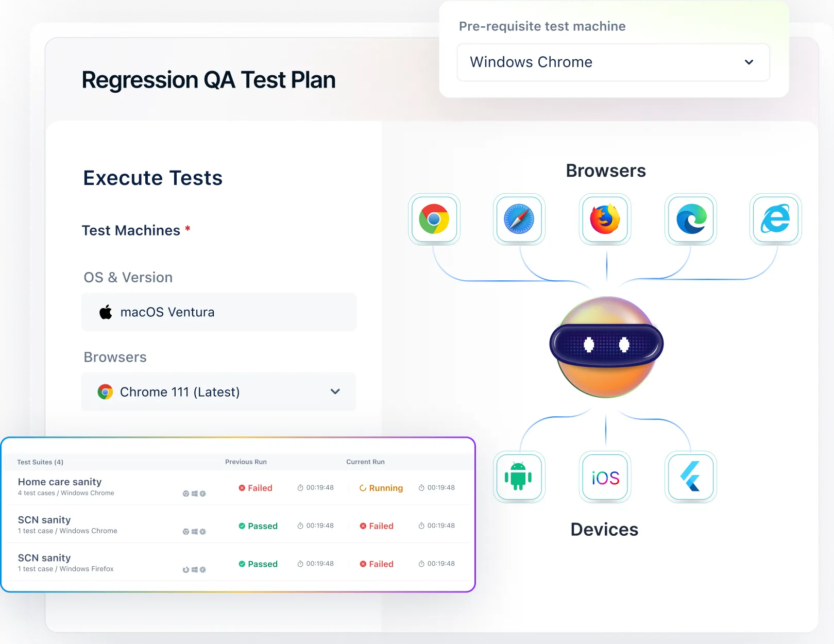Click the Failed status for SCN sanity current run
Viewport: 834px width, 644px height.
click(x=377, y=526)
